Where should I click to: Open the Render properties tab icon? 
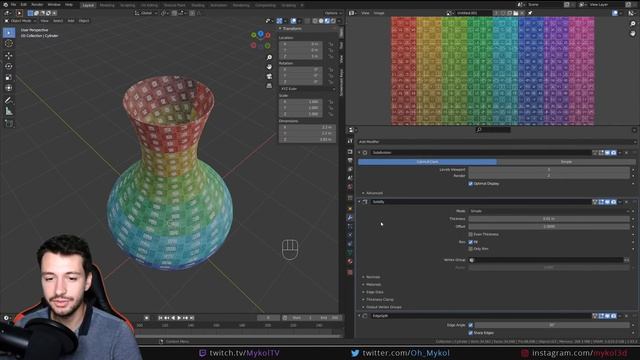[350, 151]
